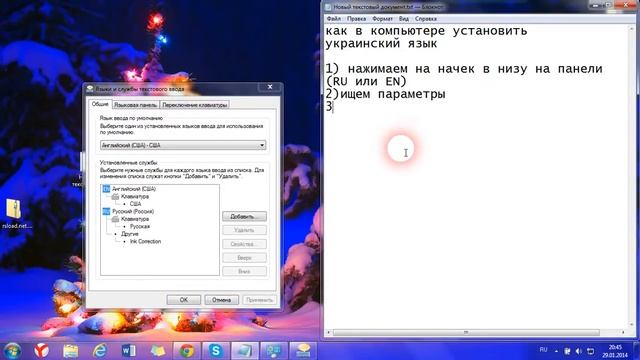The height and width of the screenshot is (360, 640).
Task: Select Русский (Россия) in services tree
Action: [x=133, y=211]
